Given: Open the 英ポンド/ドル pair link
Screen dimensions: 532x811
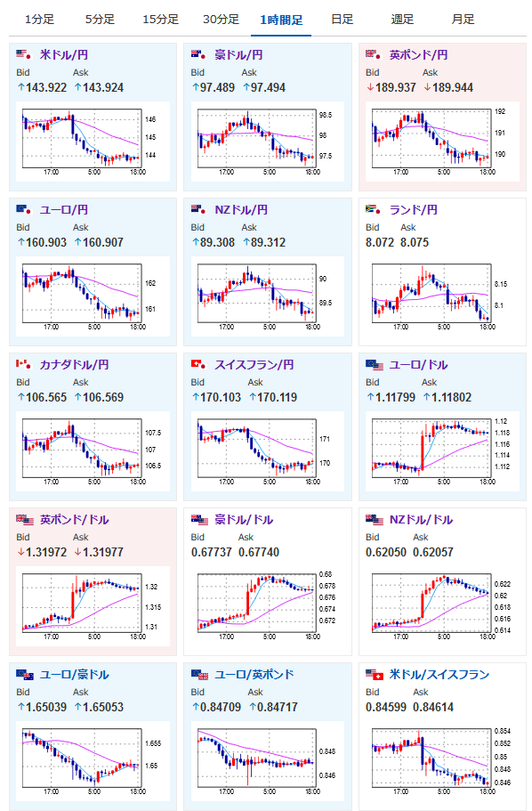Looking at the screenshot, I should (x=75, y=519).
